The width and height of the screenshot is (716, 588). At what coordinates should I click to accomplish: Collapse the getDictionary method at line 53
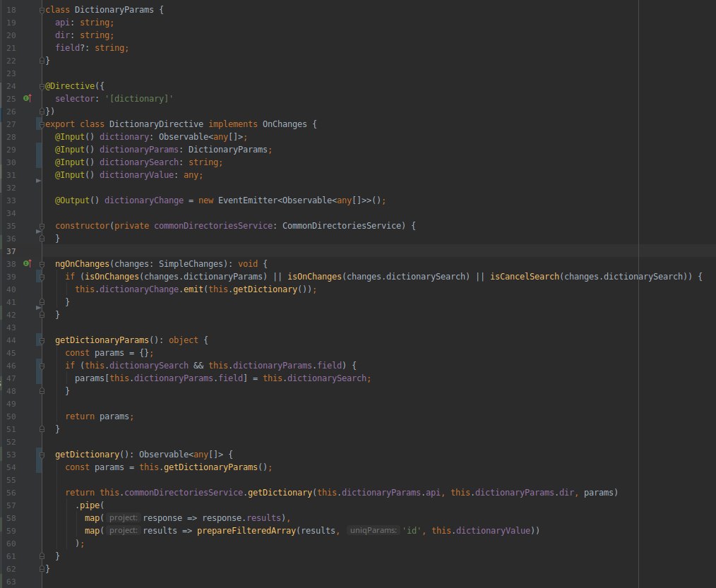[x=42, y=455]
